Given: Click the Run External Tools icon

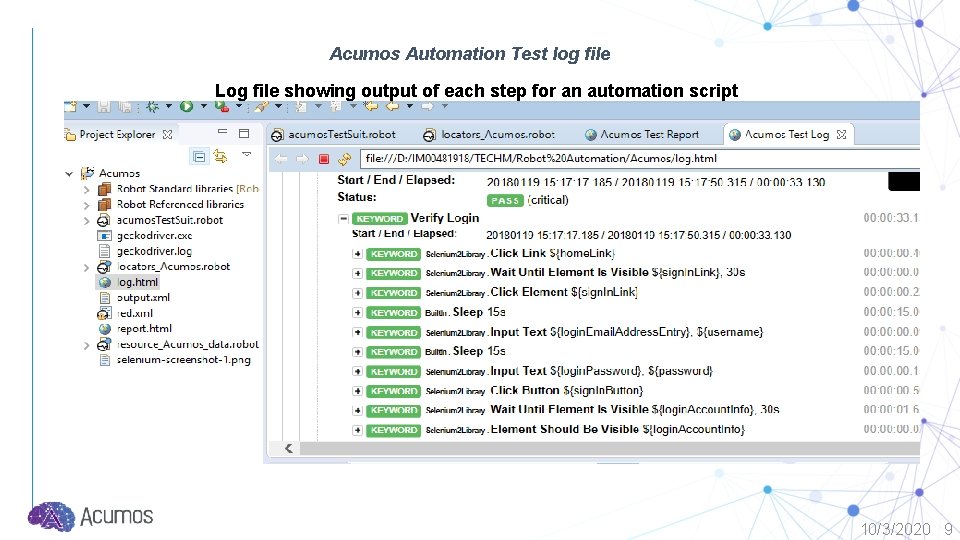Looking at the screenshot, I should [221, 107].
